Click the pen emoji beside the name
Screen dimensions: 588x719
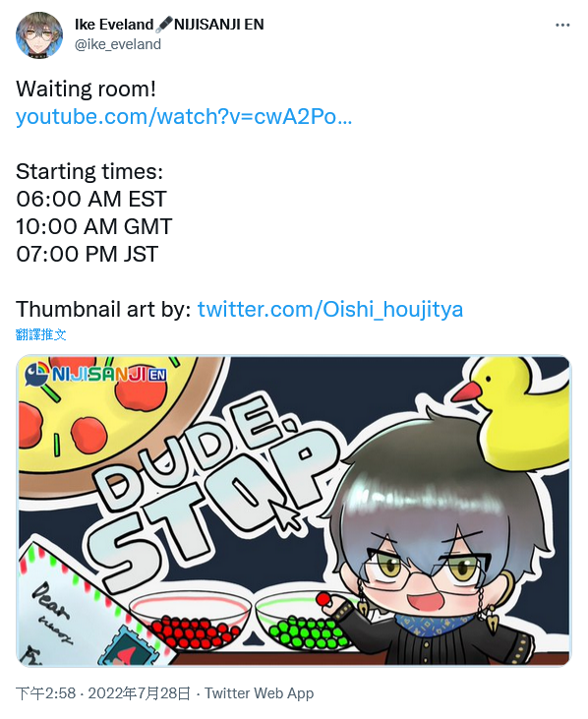(x=163, y=25)
